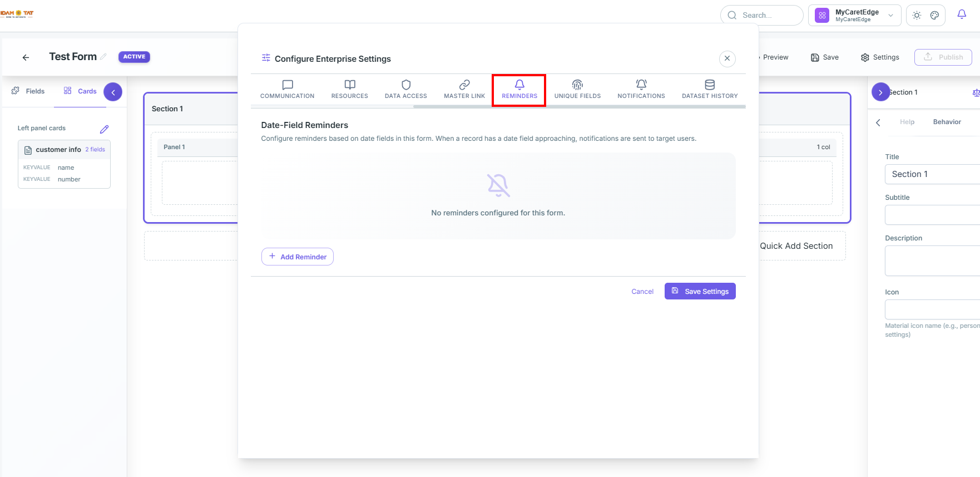Edit form name pencil icon
Image resolution: width=980 pixels, height=477 pixels.
coord(103,57)
